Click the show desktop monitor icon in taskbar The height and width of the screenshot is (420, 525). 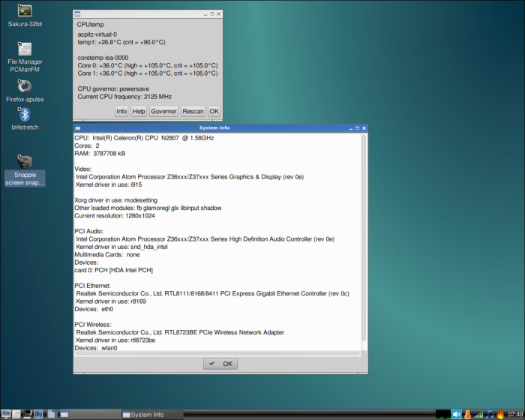(x=6, y=414)
